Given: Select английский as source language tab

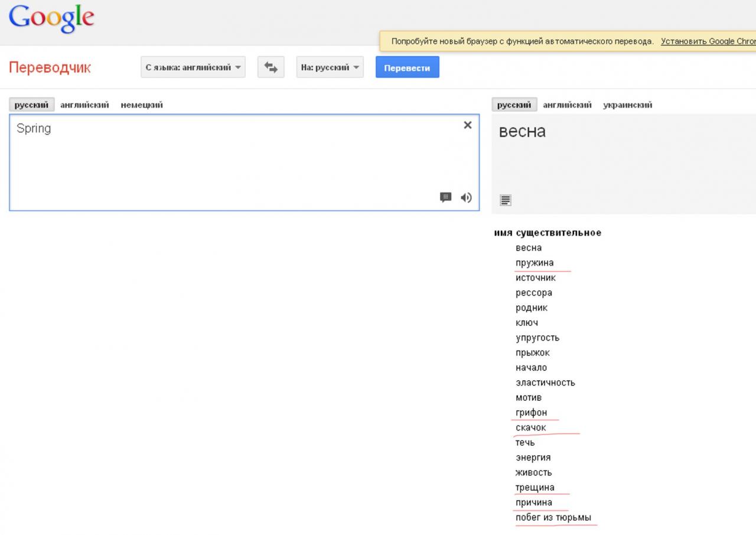Looking at the screenshot, I should tap(84, 105).
